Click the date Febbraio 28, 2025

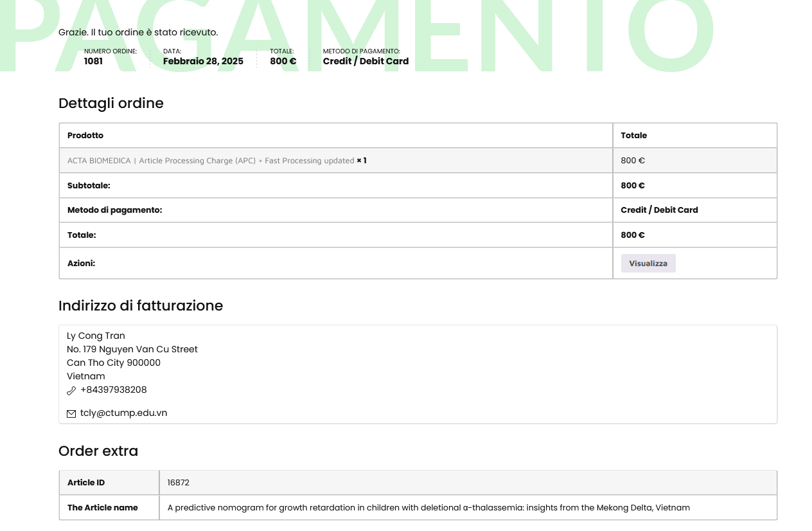click(203, 62)
